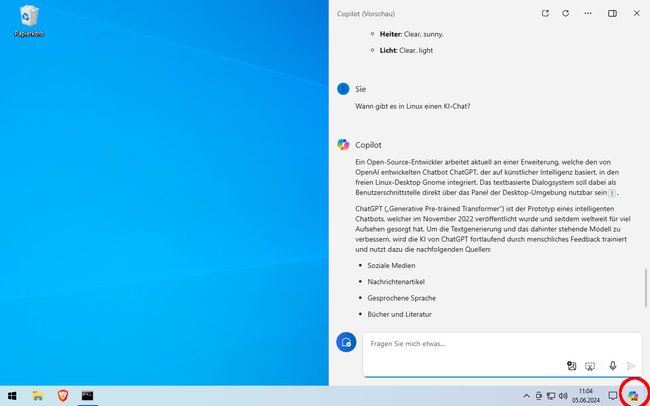The height and width of the screenshot is (406, 650).
Task: Click the user avatar next to 'Sie'
Action: [x=343, y=89]
